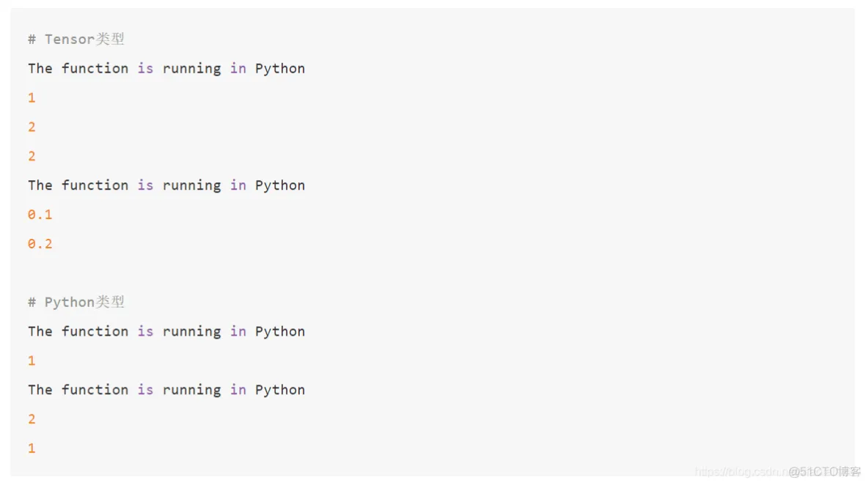Click the first orange 1 under Tensor
Viewport: 868px width, 485px height.
coord(32,98)
